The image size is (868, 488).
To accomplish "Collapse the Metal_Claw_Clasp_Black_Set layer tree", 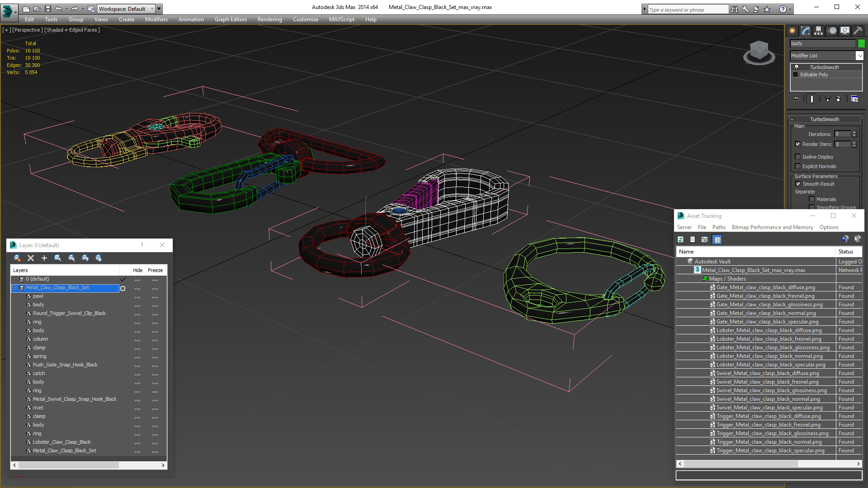I will (14, 288).
